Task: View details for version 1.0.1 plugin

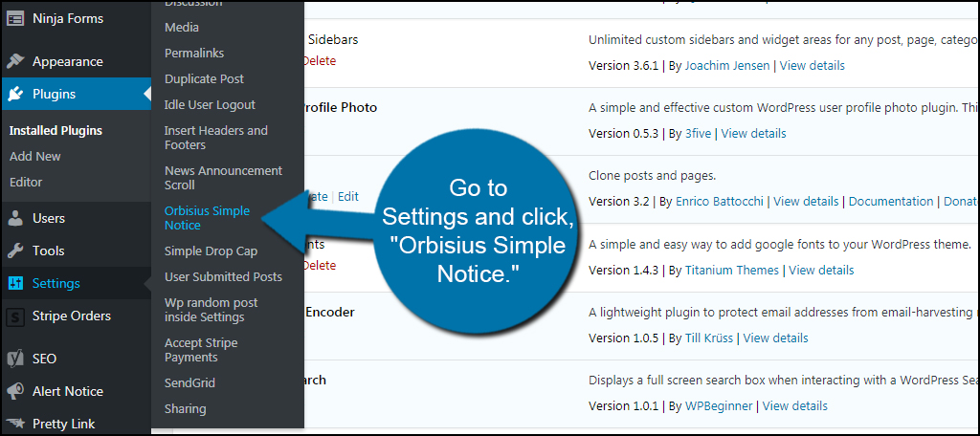Action: (795, 406)
